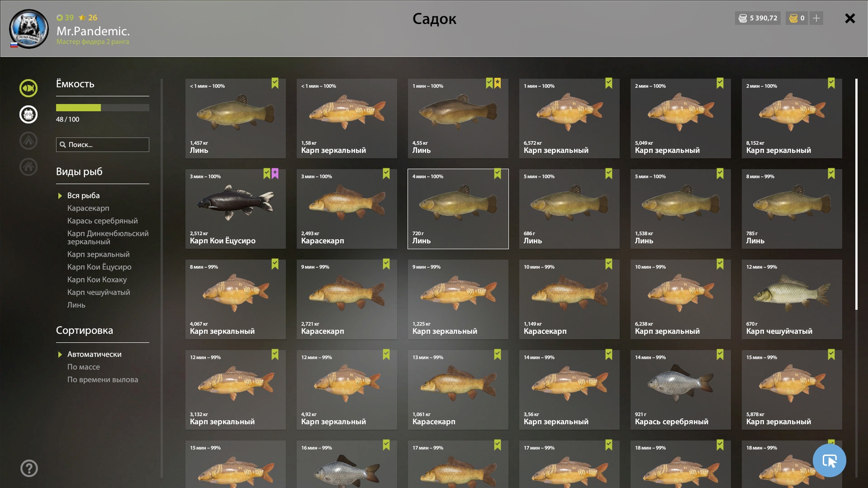Click the silver coins balance icon
Viewport: 868px width, 488px height.
pos(743,18)
